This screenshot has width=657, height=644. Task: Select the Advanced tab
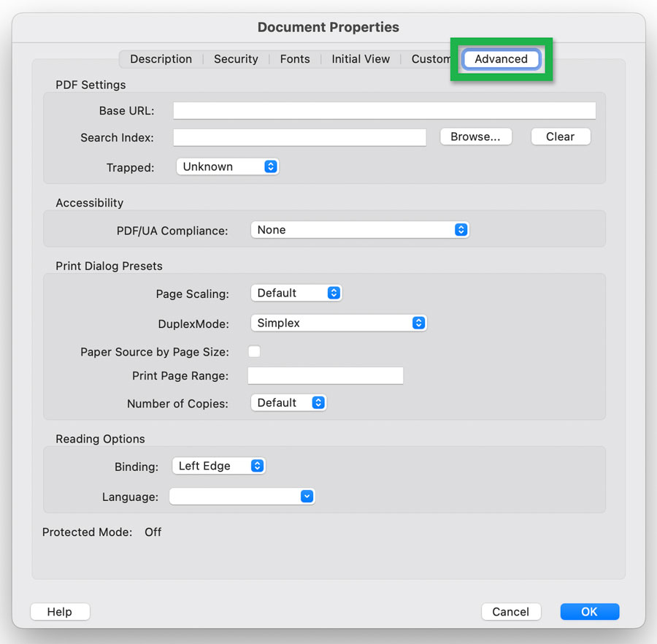[x=501, y=59]
